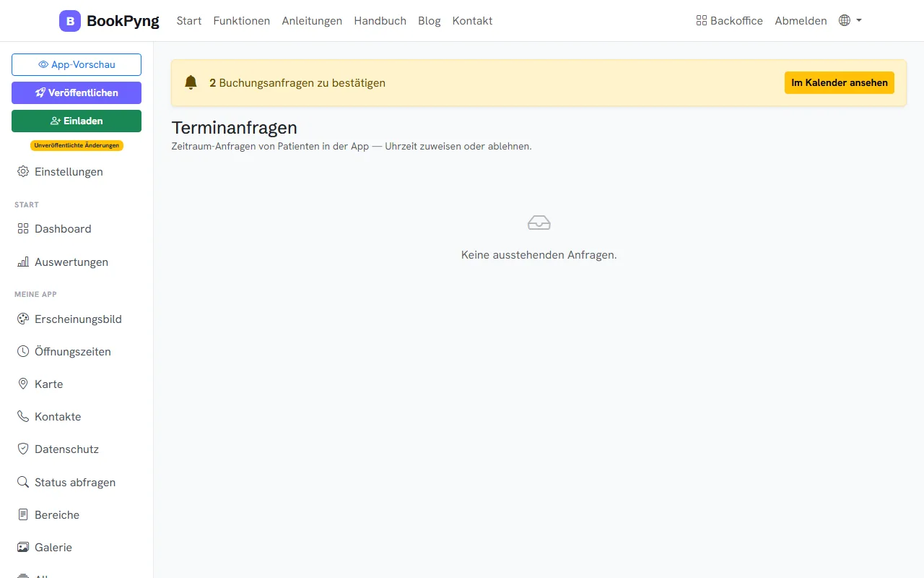Viewport: 924px width, 578px height.
Task: Open Kontakte label in the sidebar
Action: coord(58,417)
